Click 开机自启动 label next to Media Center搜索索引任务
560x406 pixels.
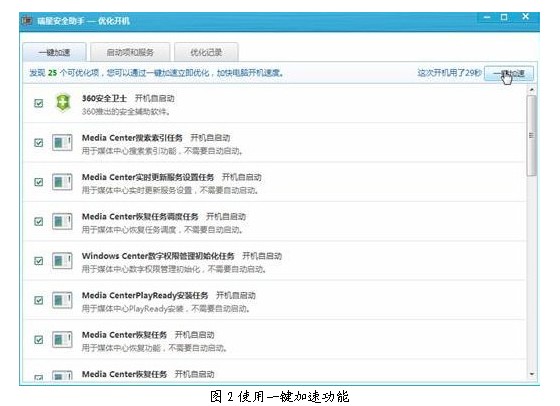210,138
